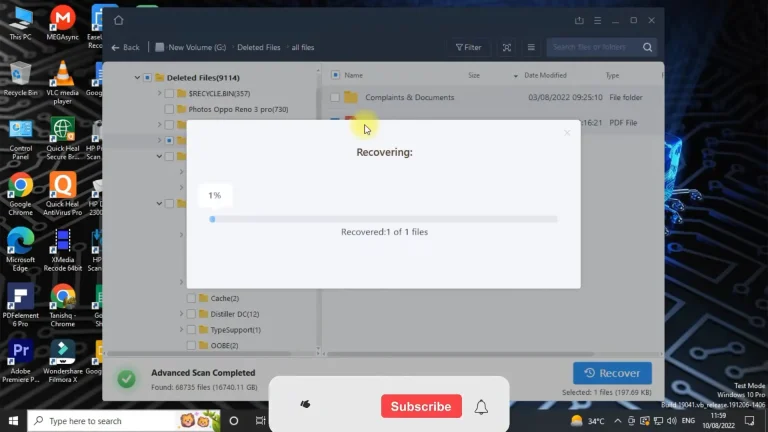Switch to list view icon

[531, 48]
